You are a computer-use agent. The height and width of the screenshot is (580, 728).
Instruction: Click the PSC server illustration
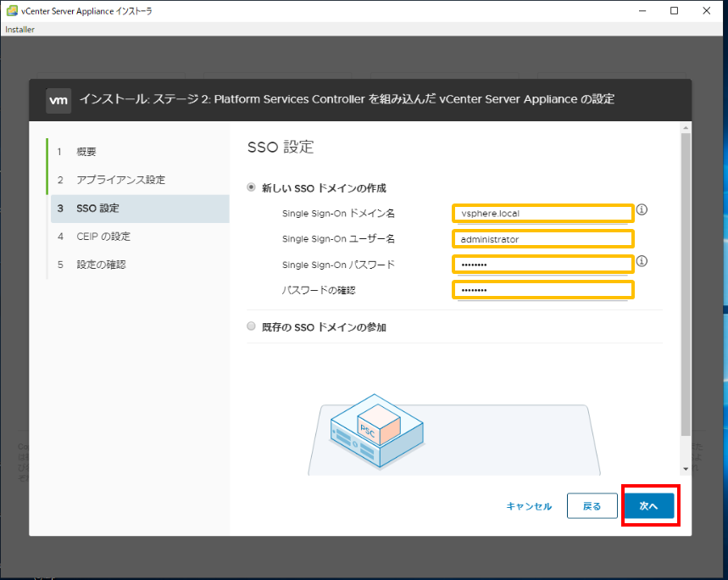[376, 431]
